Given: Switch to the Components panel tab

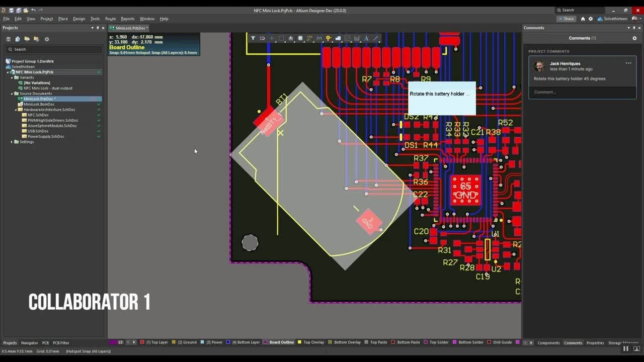Looking at the screenshot, I should point(548,343).
